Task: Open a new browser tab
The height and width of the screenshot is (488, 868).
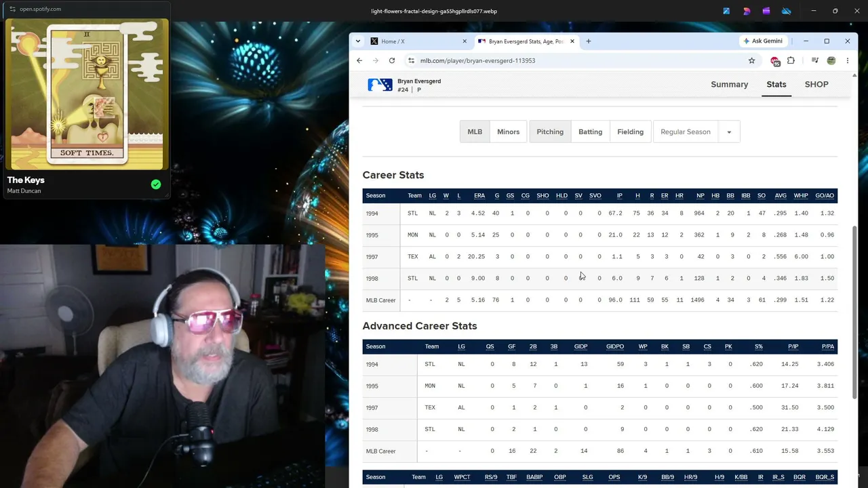Action: [588, 41]
